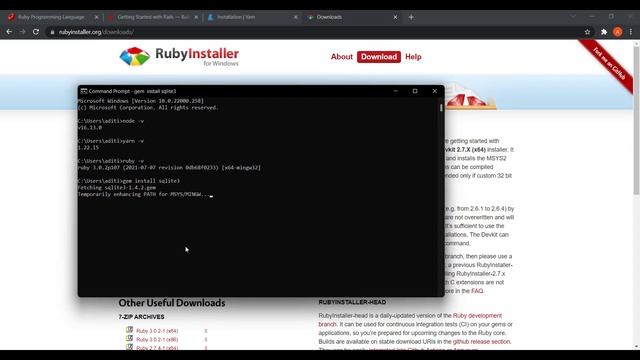This screenshot has width=640, height=360.
Task: Click the 'gem install sqlite3' command line
Action: tap(129, 181)
